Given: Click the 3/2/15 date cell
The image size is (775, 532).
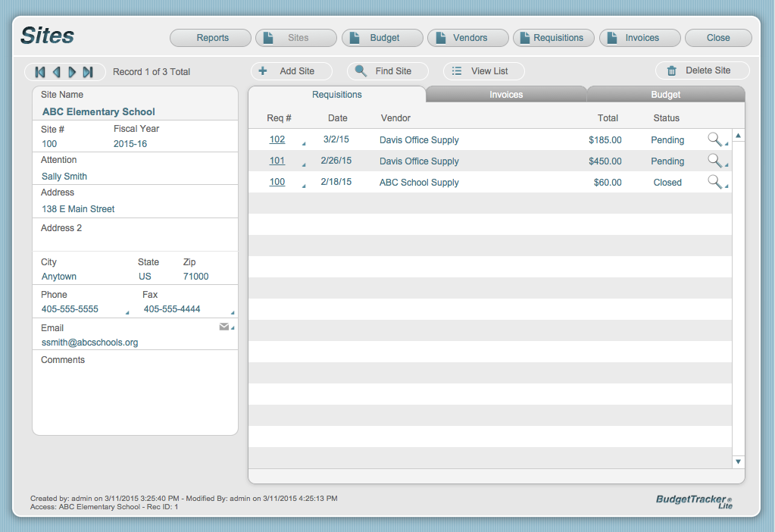Looking at the screenshot, I should pyautogui.click(x=336, y=139).
